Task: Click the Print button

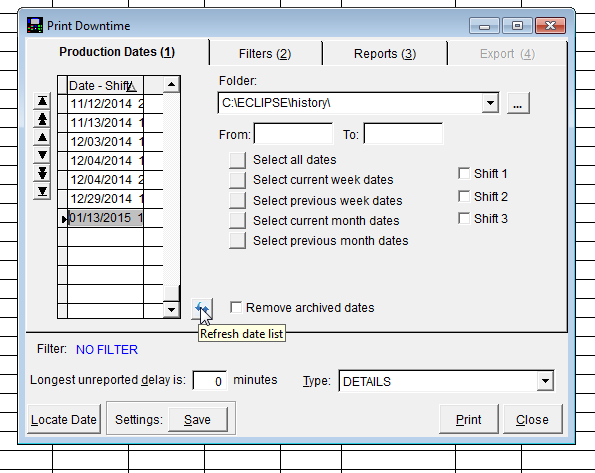Action: click(x=469, y=419)
